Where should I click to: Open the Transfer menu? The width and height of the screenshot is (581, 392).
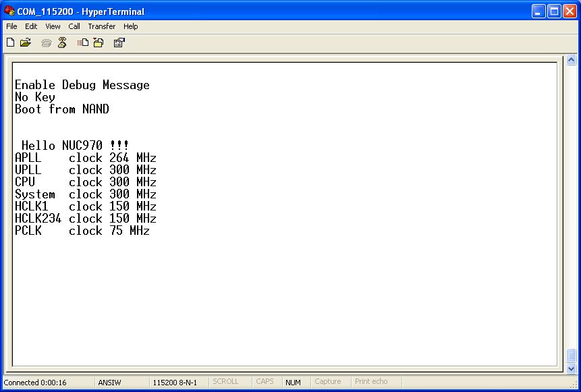tap(101, 26)
